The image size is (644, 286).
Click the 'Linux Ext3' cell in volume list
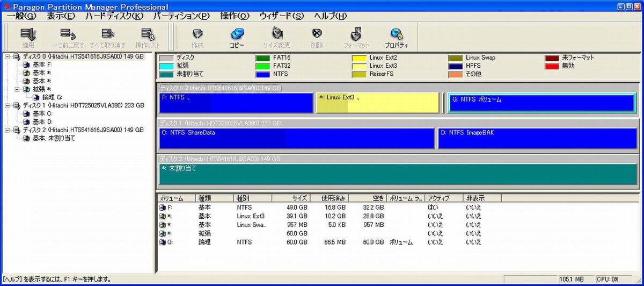[251, 216]
